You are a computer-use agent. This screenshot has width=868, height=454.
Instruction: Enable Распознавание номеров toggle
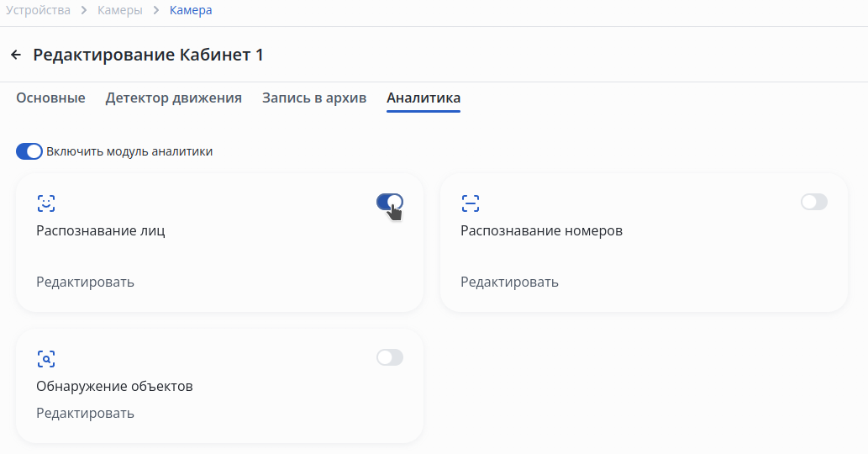tap(814, 202)
